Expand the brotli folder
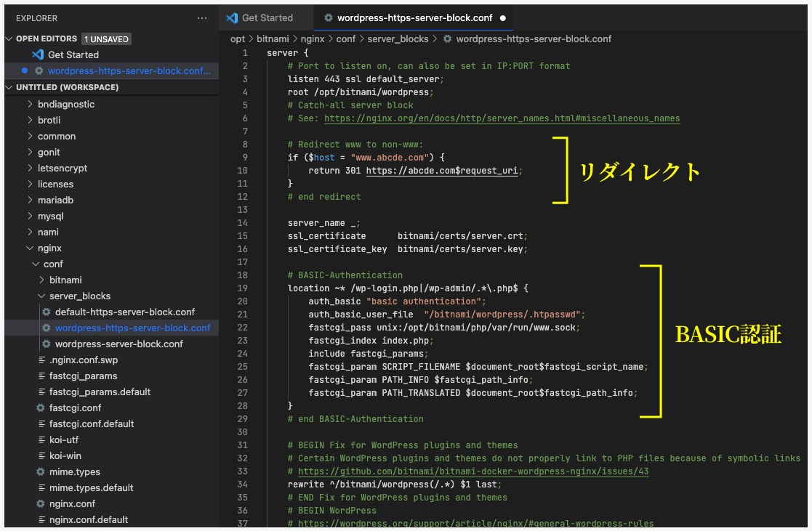The width and height of the screenshot is (812, 531). (30, 120)
